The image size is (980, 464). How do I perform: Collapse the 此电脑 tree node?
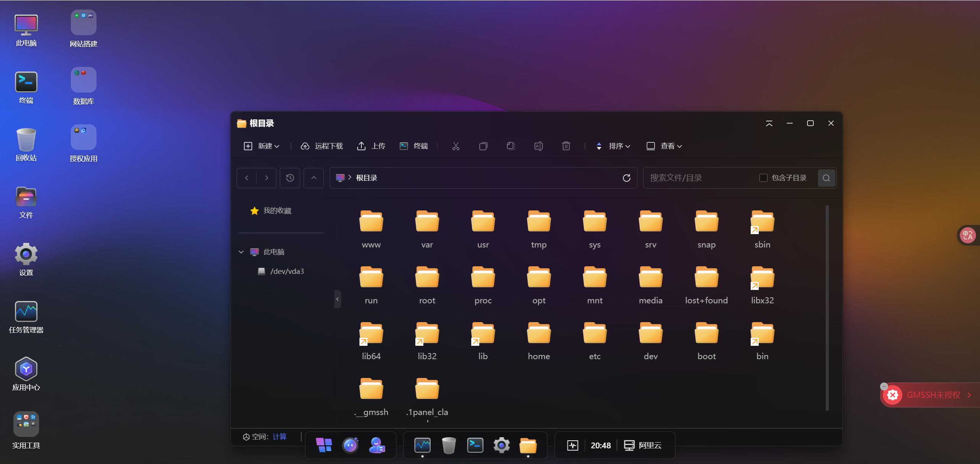pyautogui.click(x=241, y=252)
